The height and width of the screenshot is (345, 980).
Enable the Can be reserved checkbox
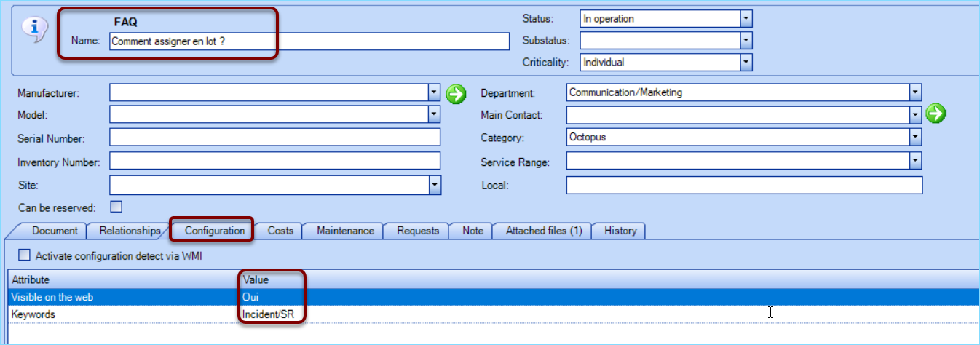click(116, 207)
